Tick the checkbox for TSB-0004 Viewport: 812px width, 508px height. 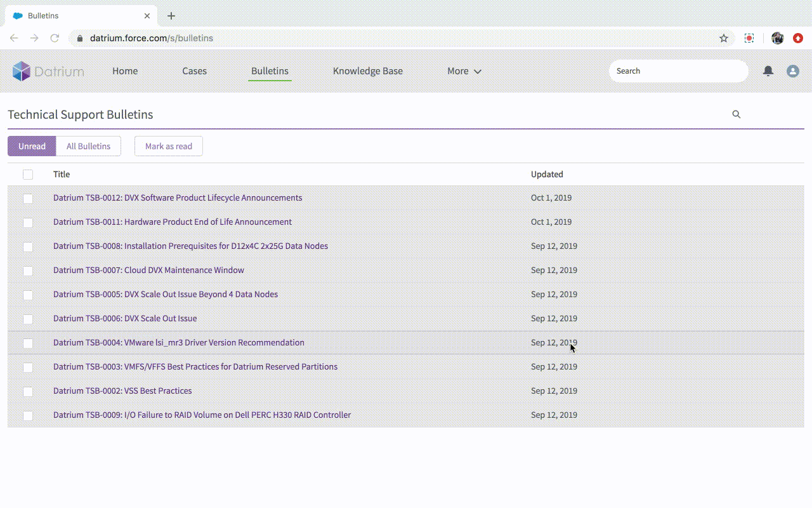click(28, 344)
